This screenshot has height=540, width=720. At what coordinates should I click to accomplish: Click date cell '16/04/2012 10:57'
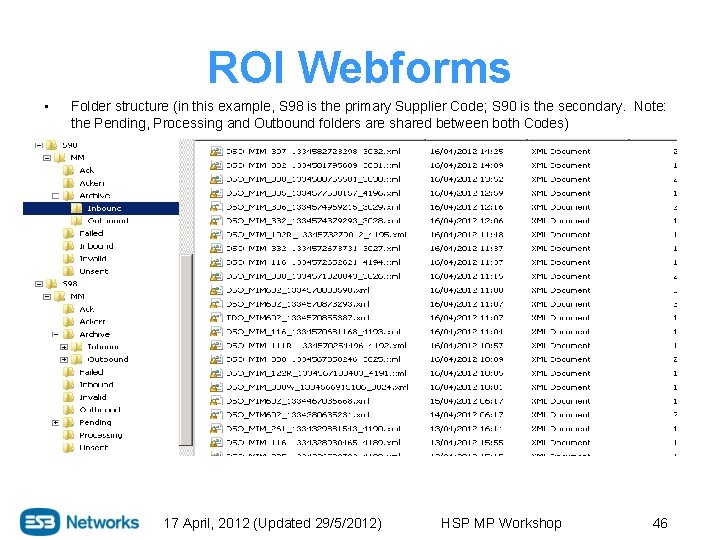467,345
